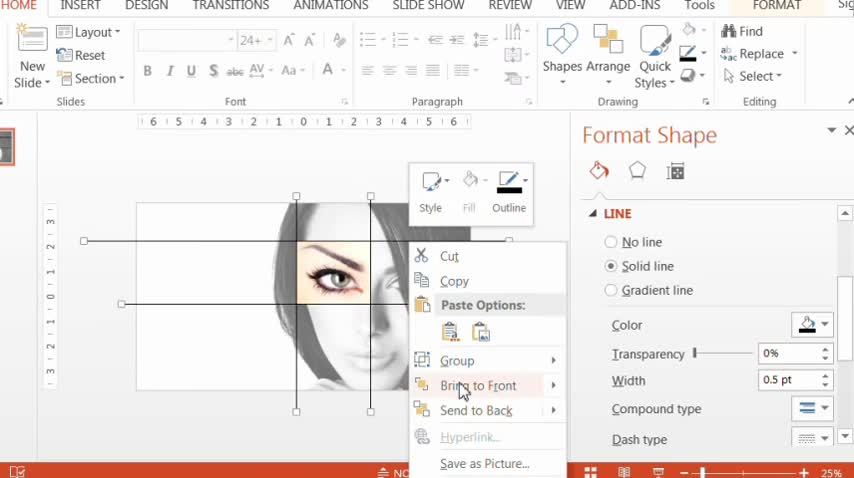Image resolution: width=854 pixels, height=478 pixels.
Task: Center the text in the Paragraph group
Action: coord(389,71)
